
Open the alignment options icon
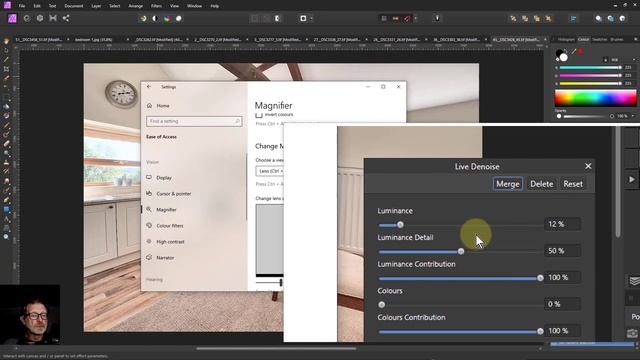[x=573, y=18]
